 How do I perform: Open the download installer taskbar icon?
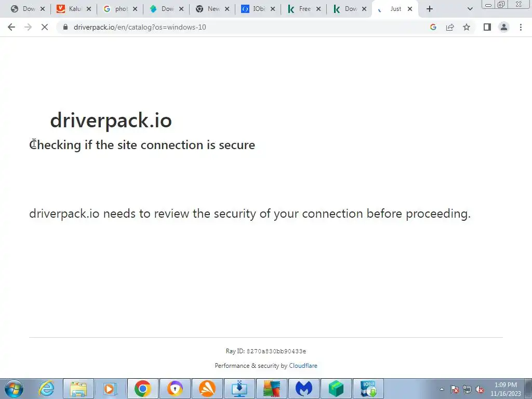[x=239, y=389]
